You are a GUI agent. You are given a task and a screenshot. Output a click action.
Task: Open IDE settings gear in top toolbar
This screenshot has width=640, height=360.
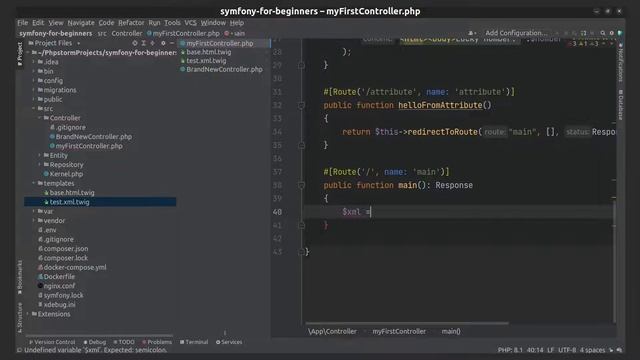[611, 33]
